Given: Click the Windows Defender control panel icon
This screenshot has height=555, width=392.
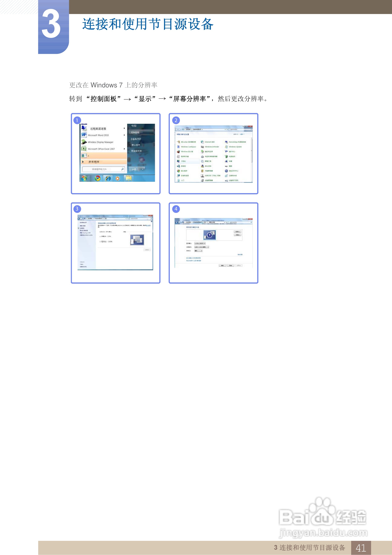Looking at the screenshot, I should tap(202, 147).
